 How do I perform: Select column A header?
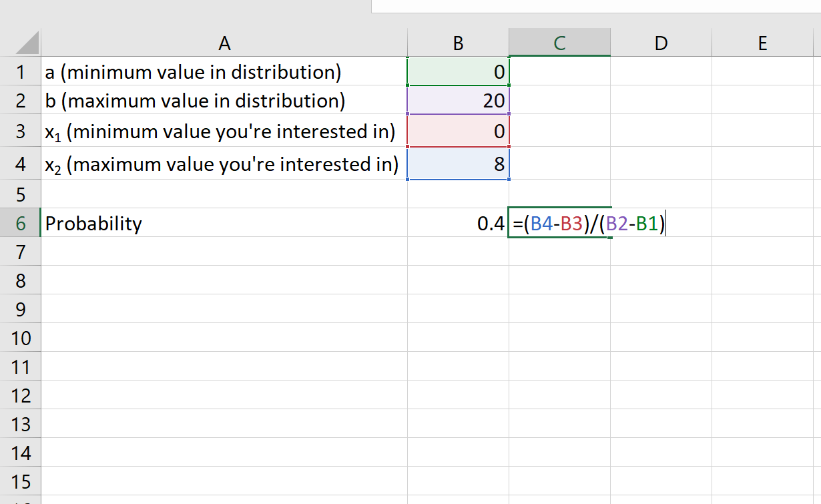[x=224, y=43]
